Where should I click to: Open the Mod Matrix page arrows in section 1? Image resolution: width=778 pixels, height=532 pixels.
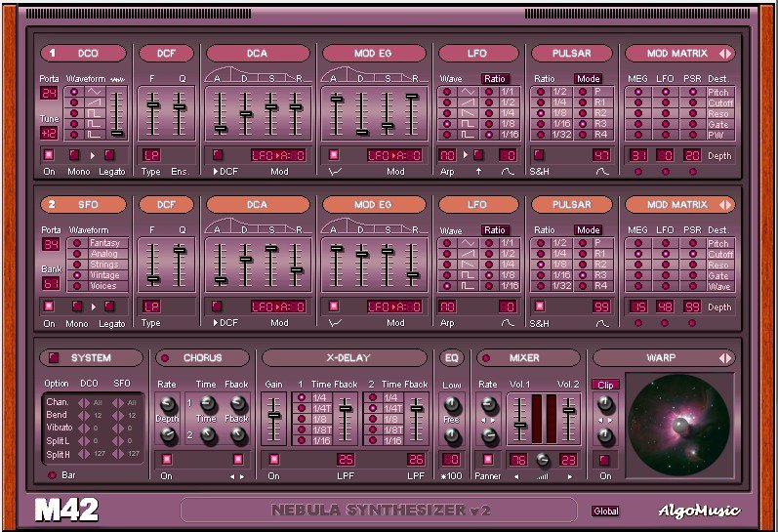[x=725, y=54]
